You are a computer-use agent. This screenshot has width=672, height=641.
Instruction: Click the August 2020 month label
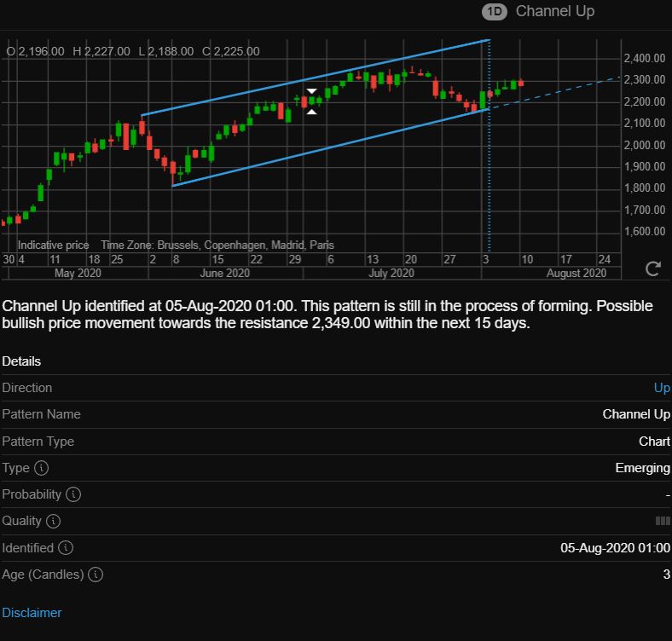[x=576, y=274]
